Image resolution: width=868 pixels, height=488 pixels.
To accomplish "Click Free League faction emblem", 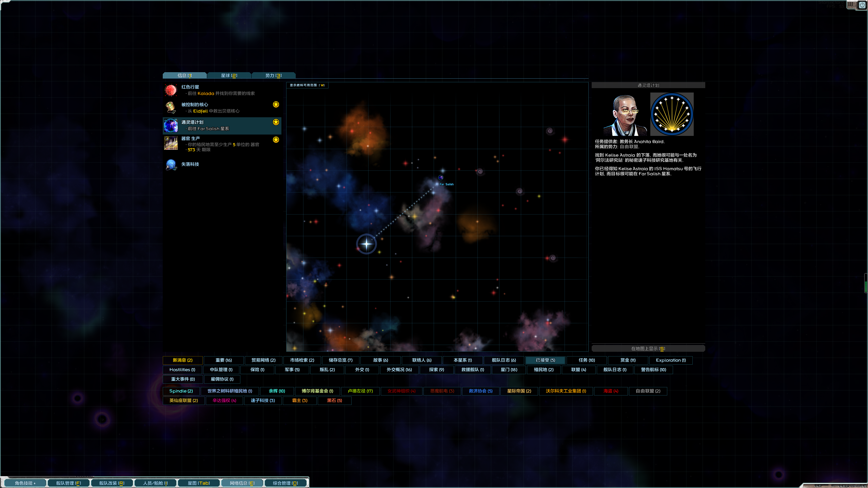I will (672, 114).
